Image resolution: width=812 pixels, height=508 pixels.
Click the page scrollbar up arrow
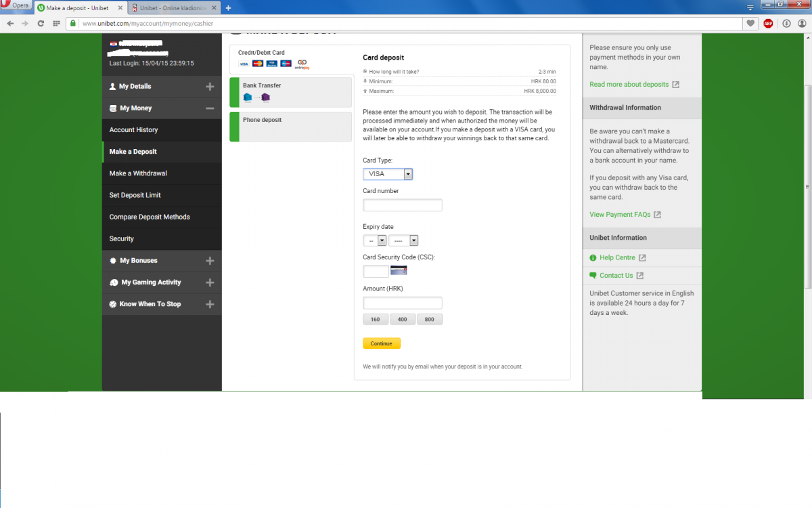pos(807,38)
